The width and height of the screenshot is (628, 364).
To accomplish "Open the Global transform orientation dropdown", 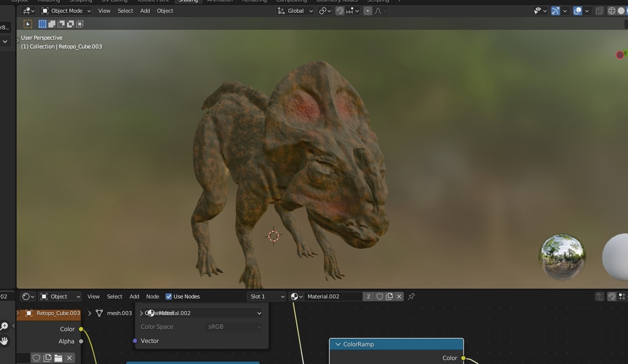I will (x=295, y=11).
